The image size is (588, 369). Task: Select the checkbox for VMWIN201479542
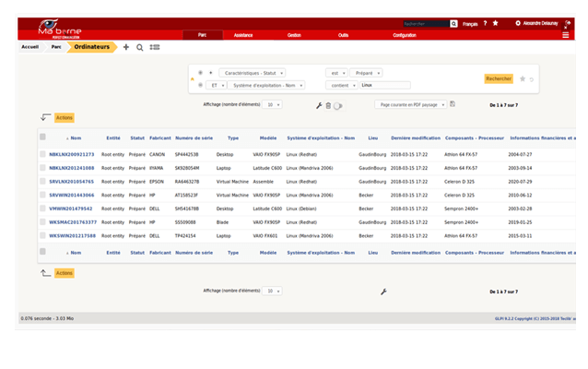(x=42, y=208)
